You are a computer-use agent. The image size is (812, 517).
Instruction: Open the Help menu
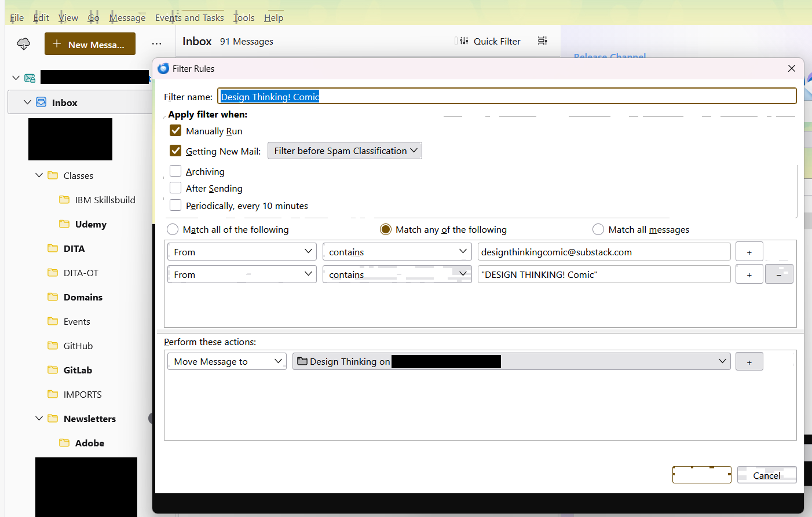pyautogui.click(x=273, y=17)
